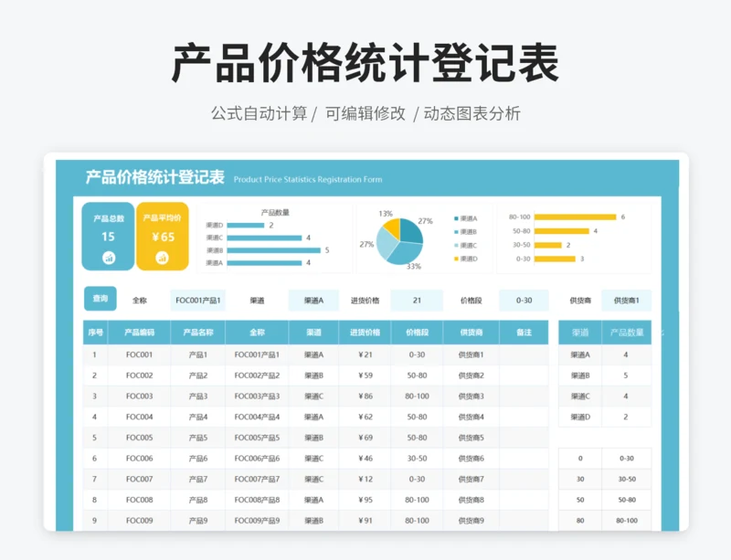
Task: Click the 供货商1 query field
Action: tap(626, 301)
